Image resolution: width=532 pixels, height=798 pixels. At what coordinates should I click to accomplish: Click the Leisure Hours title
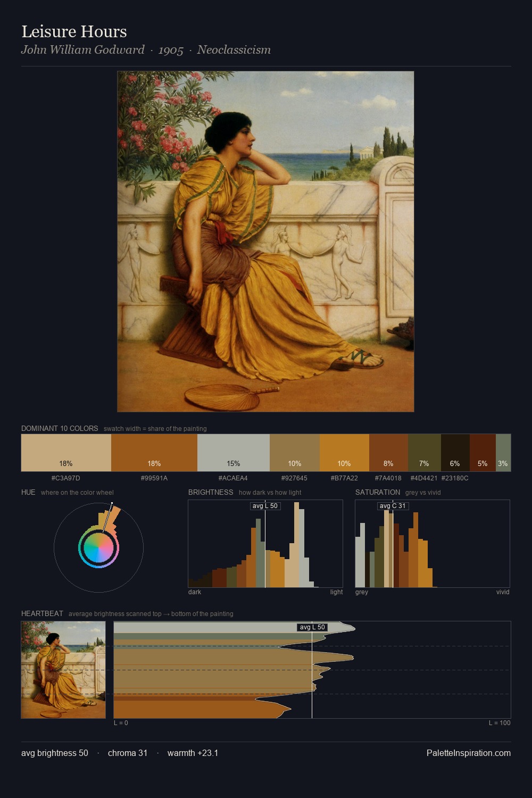coord(74,31)
